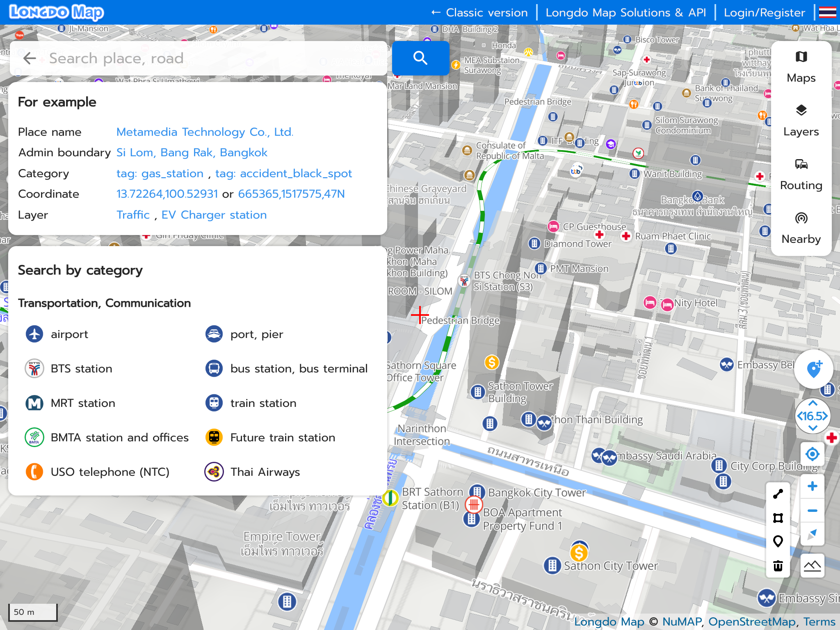Open the Longdo Map footer link
The width and height of the screenshot is (840, 630).
pos(609,622)
